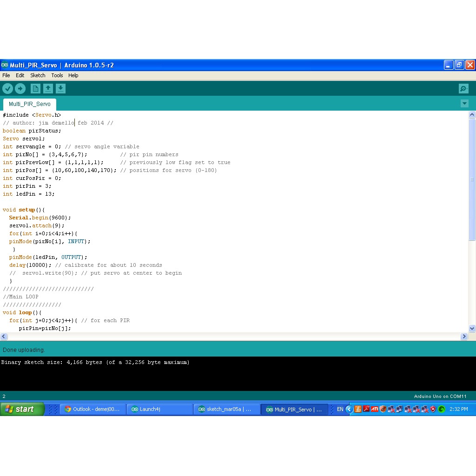Click the 'void loop(){' line
Image resolution: width=476 pixels, height=476 pixels.
click(22, 312)
